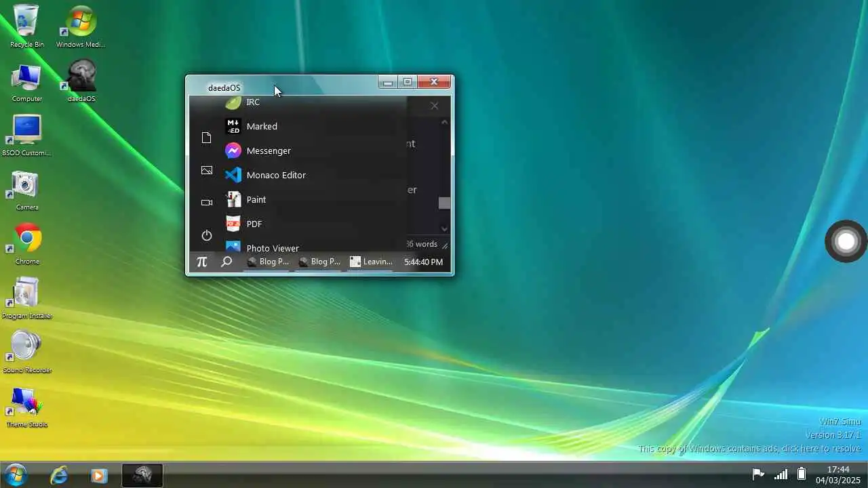Open the Recycle Bin desktop icon

click(x=26, y=26)
